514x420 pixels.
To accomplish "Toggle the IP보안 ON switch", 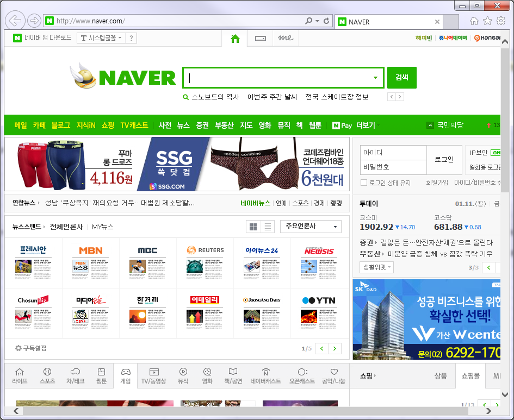I will click(496, 153).
